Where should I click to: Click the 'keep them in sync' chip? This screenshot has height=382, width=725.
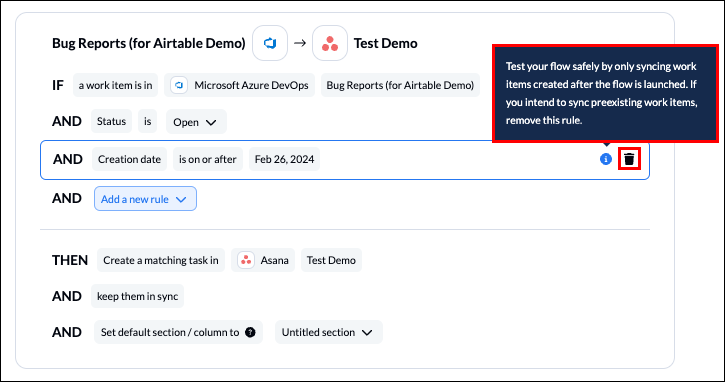tap(137, 296)
